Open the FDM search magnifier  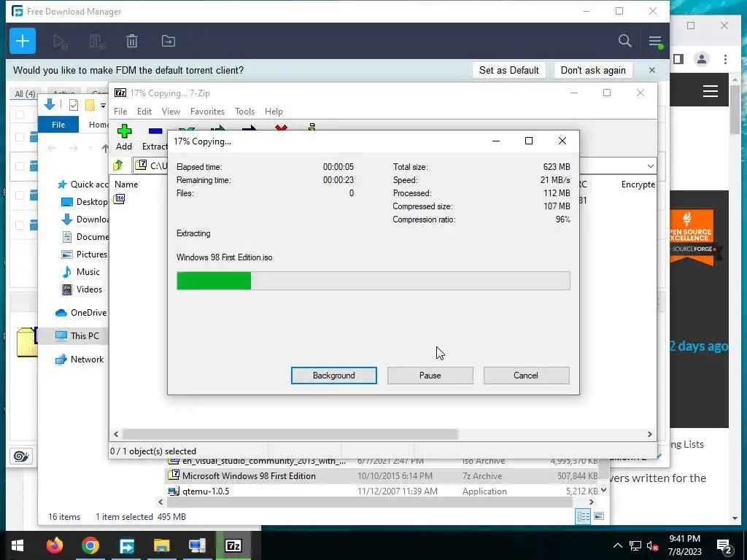pos(624,41)
